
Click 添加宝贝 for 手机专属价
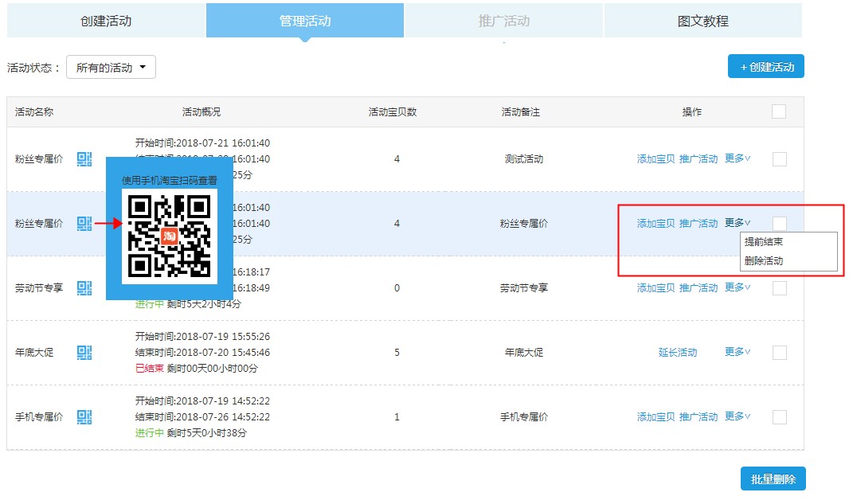click(x=655, y=417)
